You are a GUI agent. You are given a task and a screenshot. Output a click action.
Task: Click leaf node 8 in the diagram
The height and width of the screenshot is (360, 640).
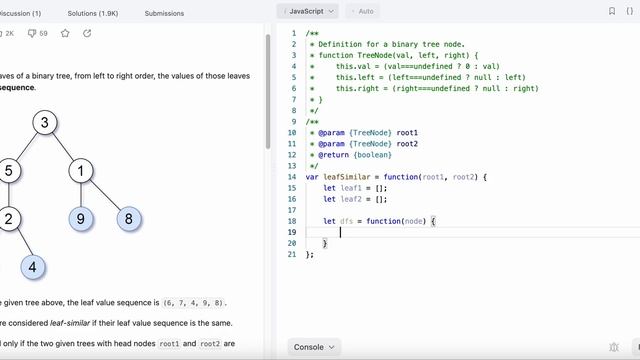pyautogui.click(x=129, y=219)
